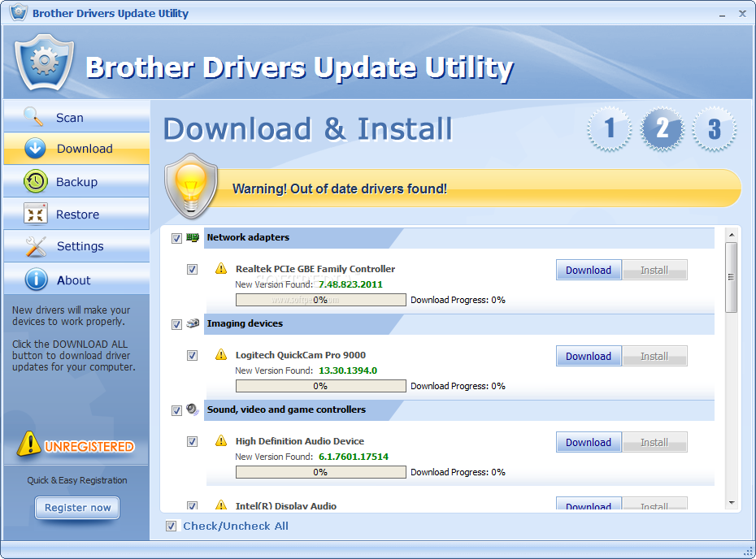Show the About section
756x559 pixels.
pos(76,279)
